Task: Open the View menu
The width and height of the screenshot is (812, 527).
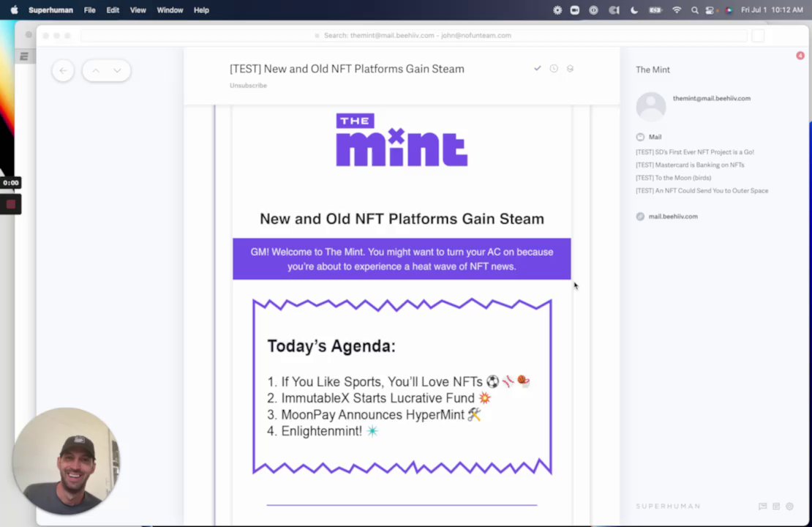Action: (138, 10)
